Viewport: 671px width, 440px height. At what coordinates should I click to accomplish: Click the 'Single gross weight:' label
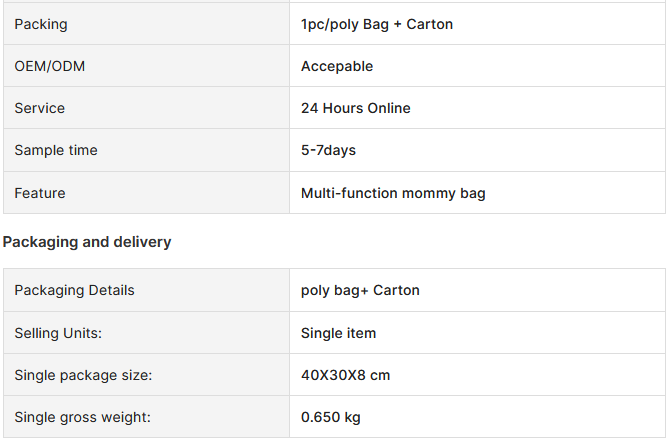(x=83, y=417)
